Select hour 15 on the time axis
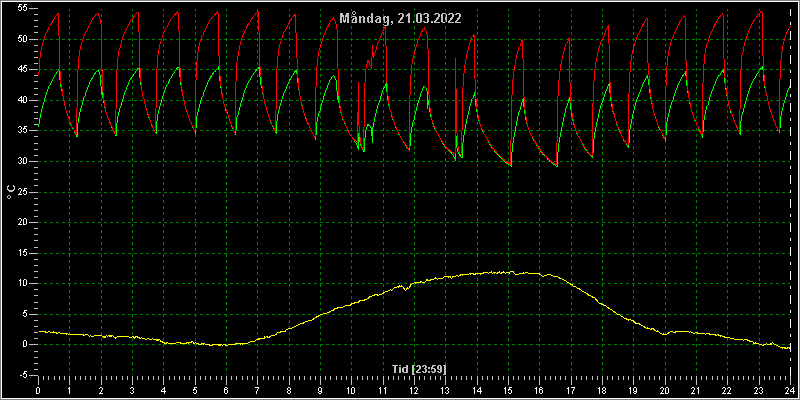Viewport: 800px width, 400px height. [508, 389]
